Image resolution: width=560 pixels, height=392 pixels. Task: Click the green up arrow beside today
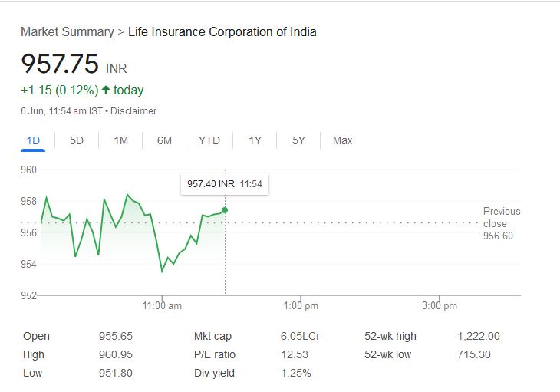point(106,91)
